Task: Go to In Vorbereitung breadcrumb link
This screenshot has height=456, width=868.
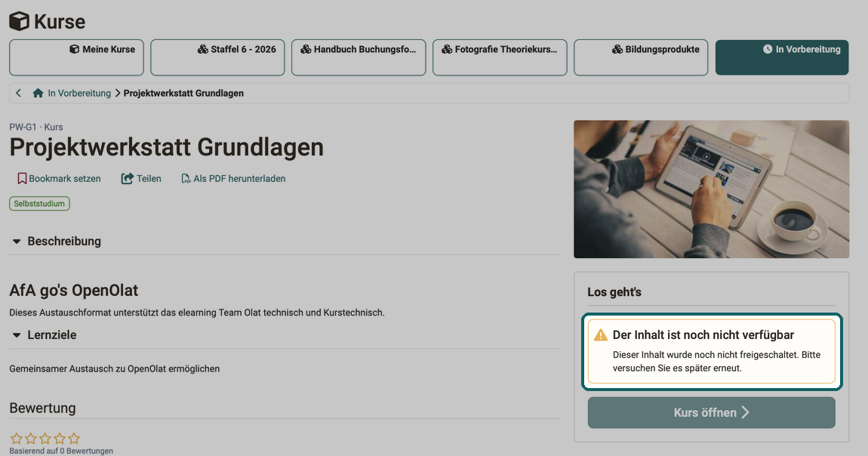Action: coord(79,93)
